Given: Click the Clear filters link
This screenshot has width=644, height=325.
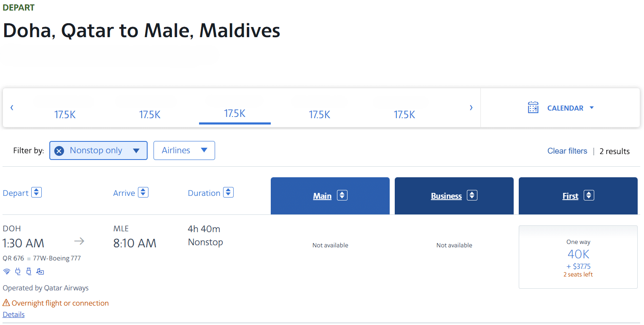Looking at the screenshot, I should (x=567, y=151).
